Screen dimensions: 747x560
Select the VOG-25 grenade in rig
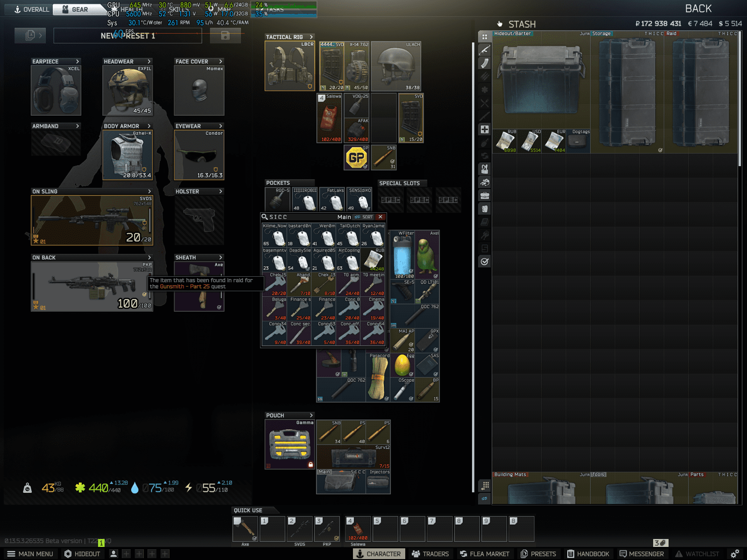pos(356,105)
